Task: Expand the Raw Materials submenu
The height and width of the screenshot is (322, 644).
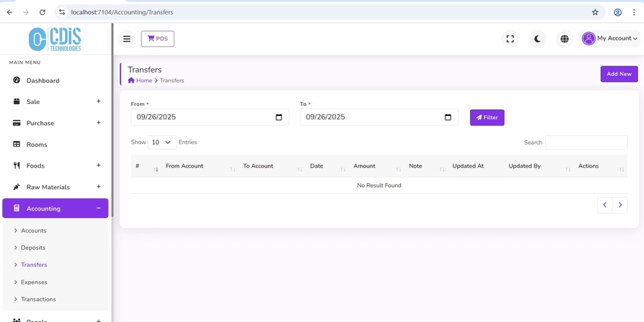Action: pos(99,187)
